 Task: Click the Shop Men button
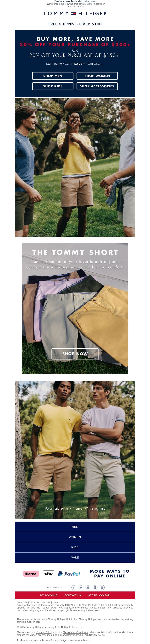pos(53,76)
